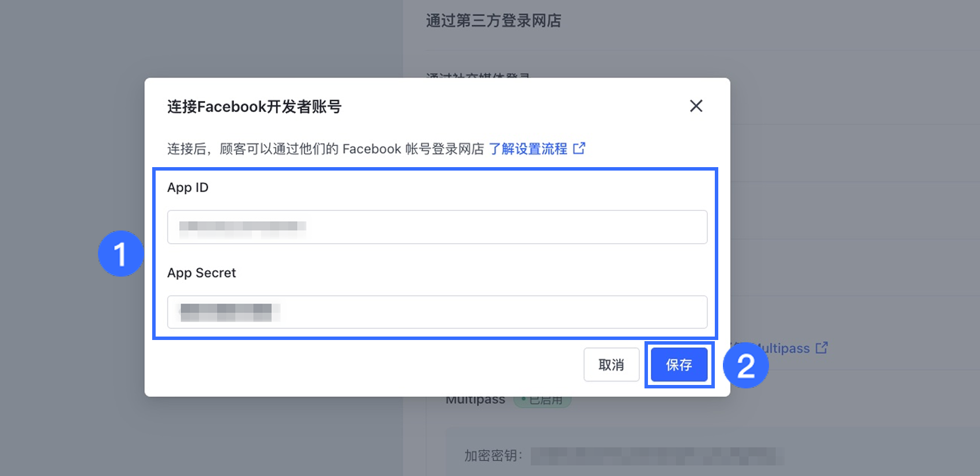Viewport: 980px width, 476px height.
Task: Click the 保存 button
Action: (x=679, y=365)
